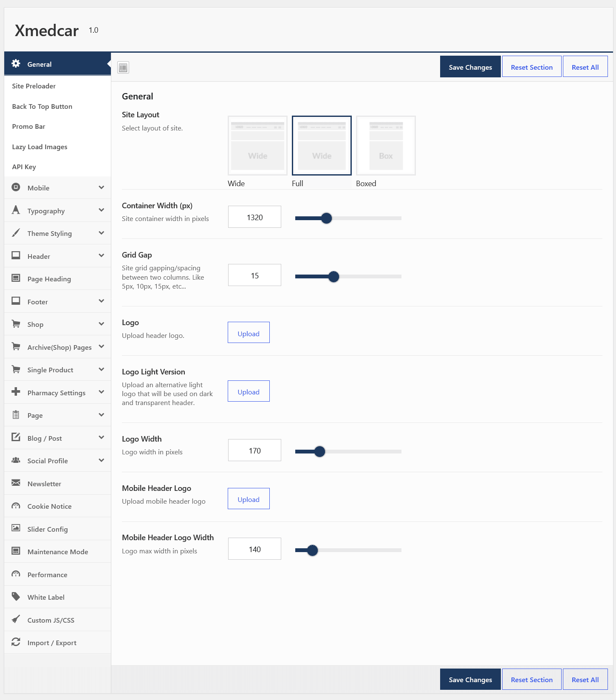This screenshot has height=700, width=616.
Task: Expand the Pharmacy Settings chevron
Action: (x=101, y=392)
